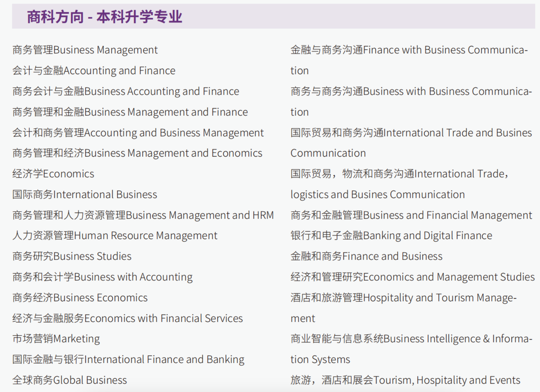This screenshot has height=392, width=540.
Task: Select Human Resource Management line
Action: point(115,235)
